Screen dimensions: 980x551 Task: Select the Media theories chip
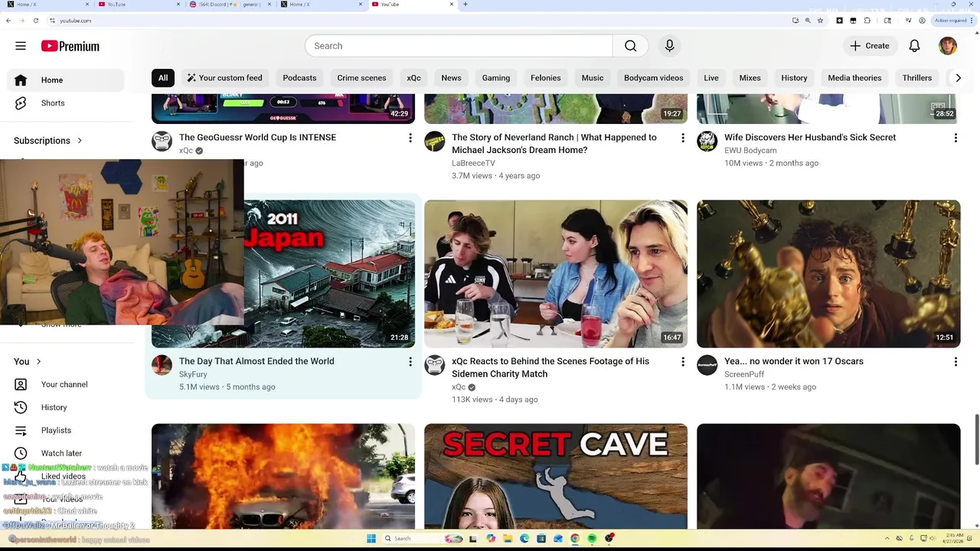point(854,78)
